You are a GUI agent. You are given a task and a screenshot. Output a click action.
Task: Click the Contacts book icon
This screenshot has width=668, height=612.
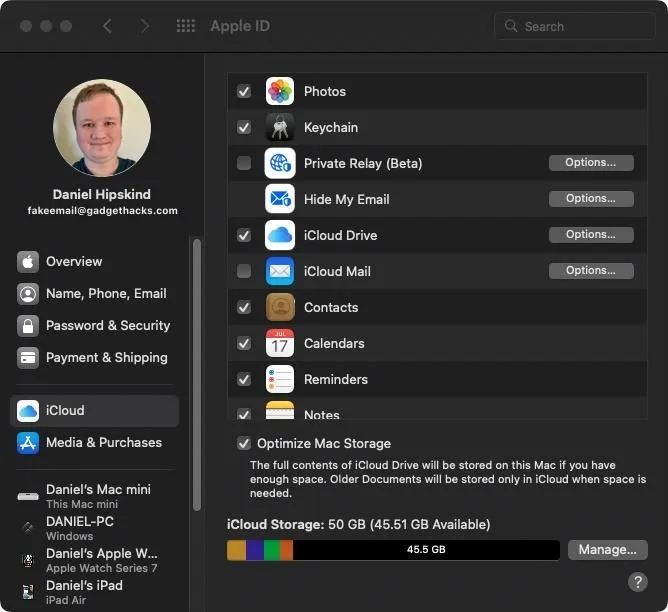[279, 307]
